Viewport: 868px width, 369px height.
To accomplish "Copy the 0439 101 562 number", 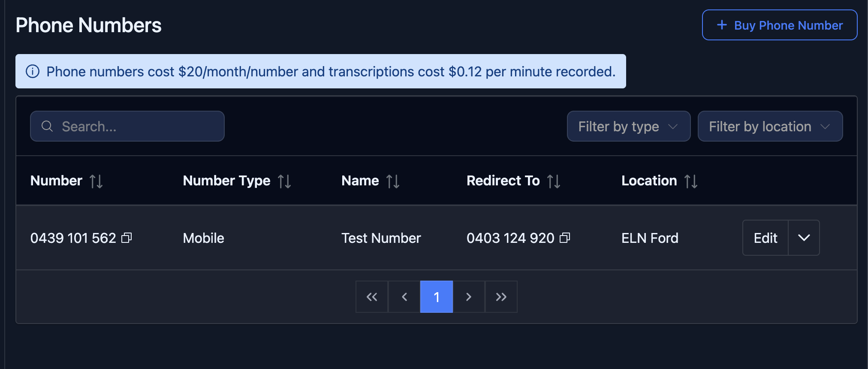I will [127, 238].
